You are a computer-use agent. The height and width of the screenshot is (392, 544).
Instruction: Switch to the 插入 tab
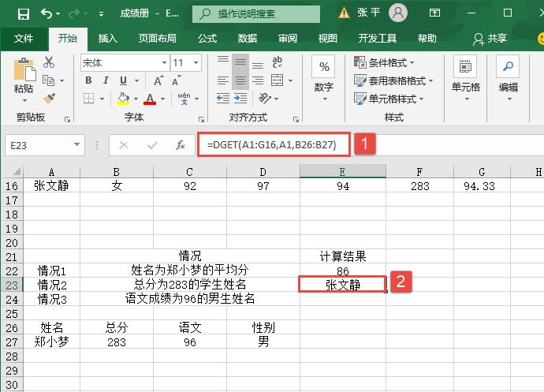107,38
